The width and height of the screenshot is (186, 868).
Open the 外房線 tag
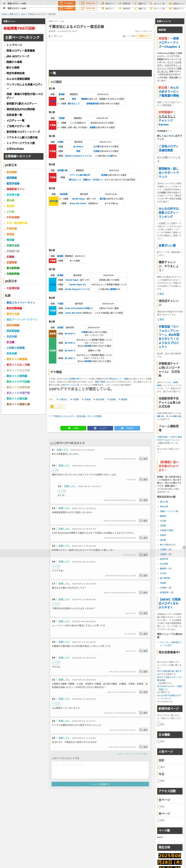pyautogui.click(x=86, y=399)
